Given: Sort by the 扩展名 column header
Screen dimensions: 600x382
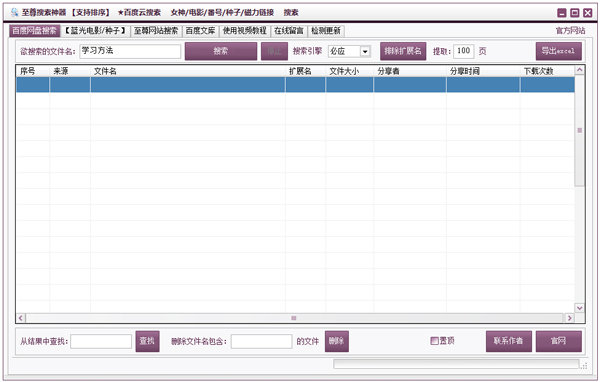Looking at the screenshot, I should (x=305, y=71).
